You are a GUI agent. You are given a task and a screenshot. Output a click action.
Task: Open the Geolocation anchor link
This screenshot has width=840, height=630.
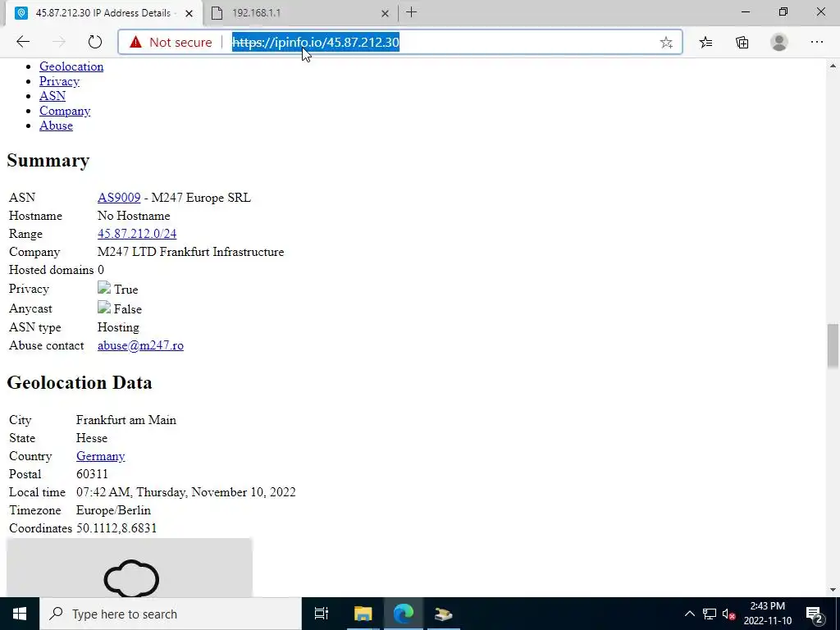(71, 66)
